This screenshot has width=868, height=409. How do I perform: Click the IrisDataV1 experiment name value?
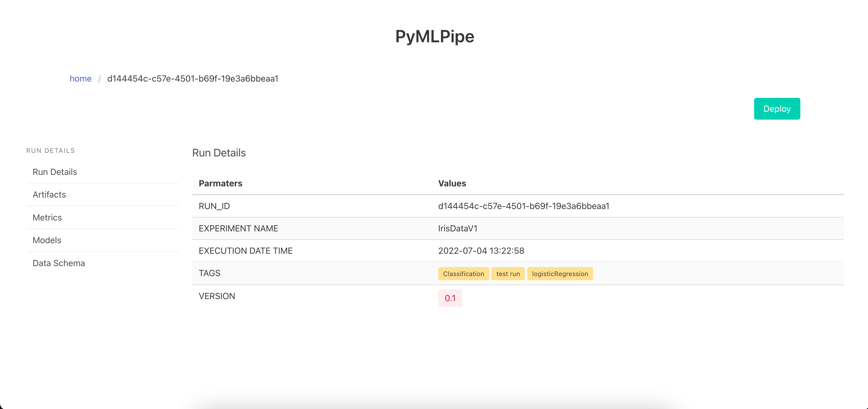point(457,228)
